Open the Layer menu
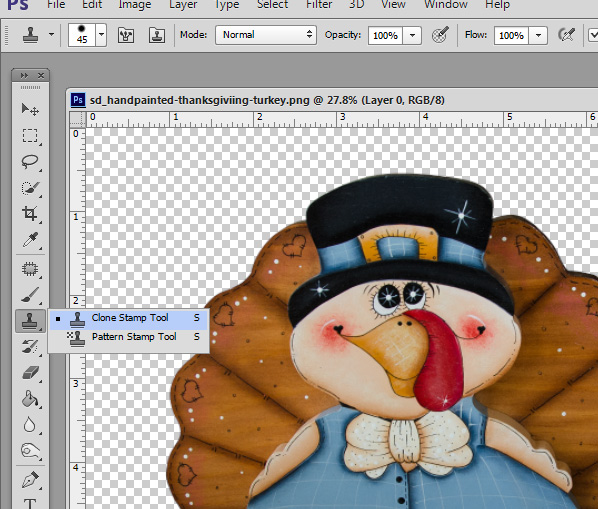 tap(183, 5)
